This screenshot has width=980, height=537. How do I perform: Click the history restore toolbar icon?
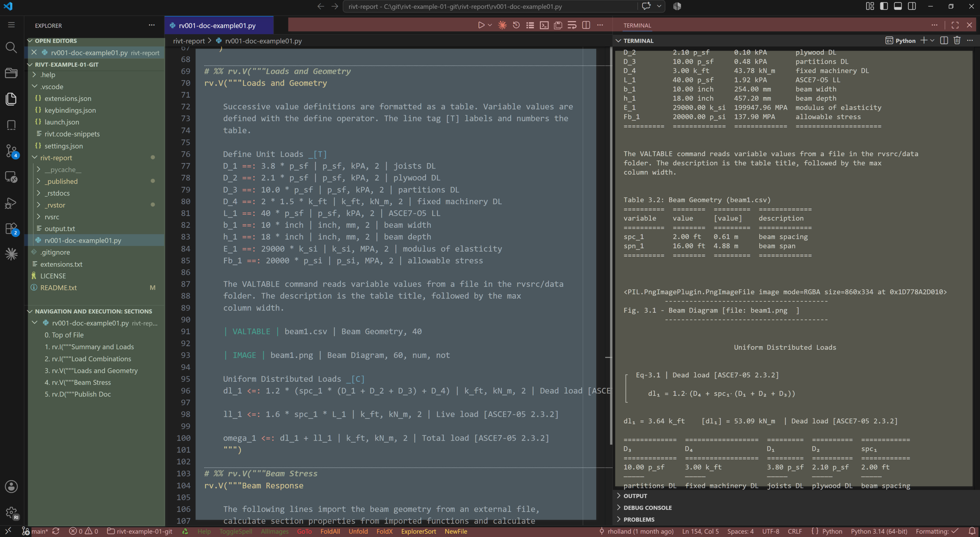point(516,25)
